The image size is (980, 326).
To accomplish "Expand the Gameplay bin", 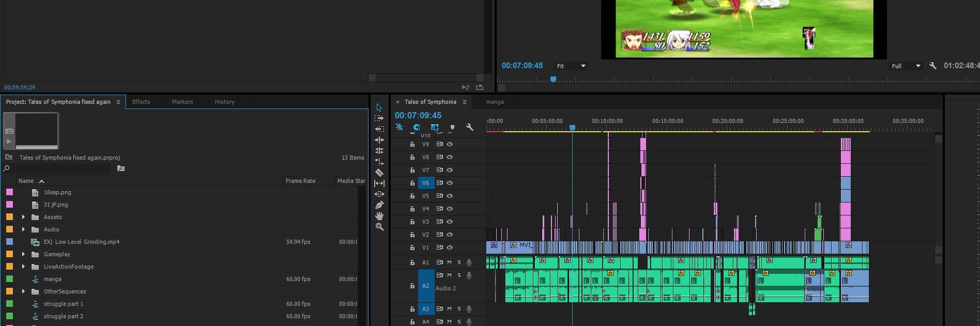I will click(x=23, y=254).
